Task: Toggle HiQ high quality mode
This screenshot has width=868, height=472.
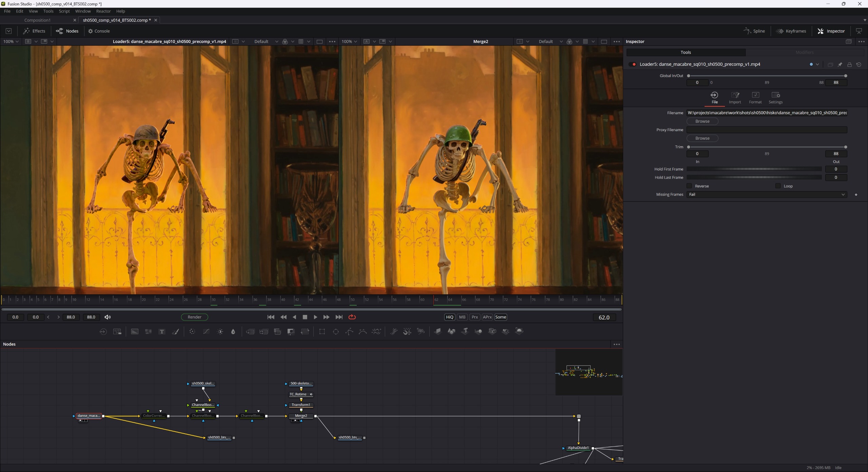Action: (450, 317)
